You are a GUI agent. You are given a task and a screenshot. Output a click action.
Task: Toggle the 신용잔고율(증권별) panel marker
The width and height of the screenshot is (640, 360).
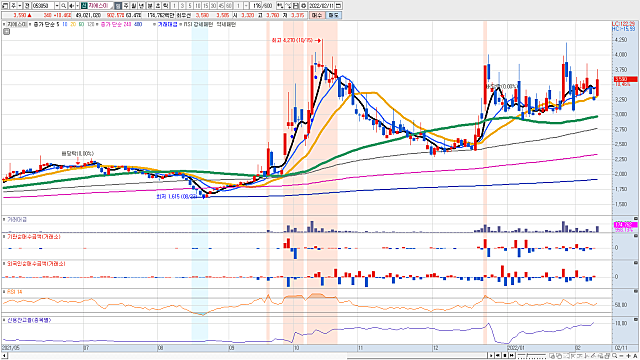4,320
